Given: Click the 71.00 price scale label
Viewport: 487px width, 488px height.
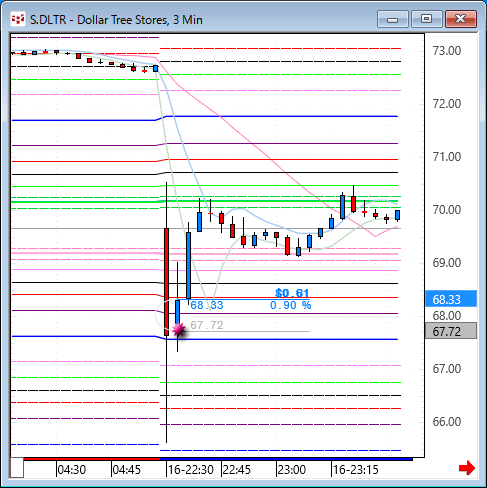Looking at the screenshot, I should 447,157.
